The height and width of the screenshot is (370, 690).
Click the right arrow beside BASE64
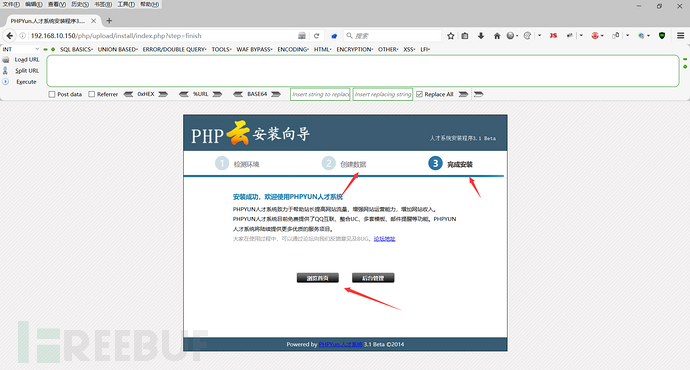276,94
